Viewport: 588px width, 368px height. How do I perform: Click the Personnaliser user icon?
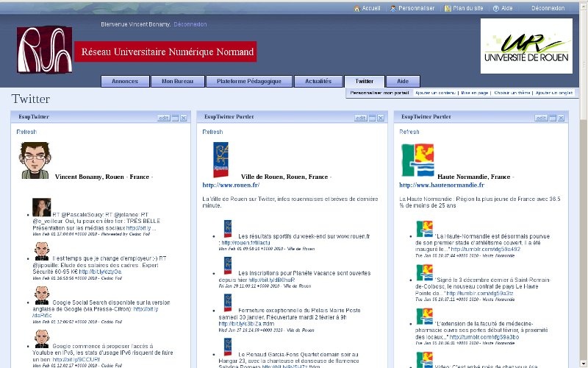[393, 8]
